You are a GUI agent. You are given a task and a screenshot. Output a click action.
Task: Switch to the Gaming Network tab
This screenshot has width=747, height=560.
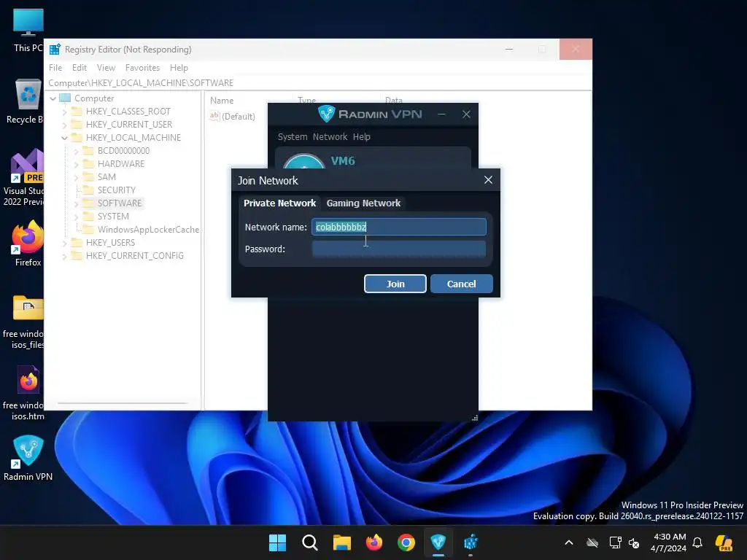[x=363, y=203]
